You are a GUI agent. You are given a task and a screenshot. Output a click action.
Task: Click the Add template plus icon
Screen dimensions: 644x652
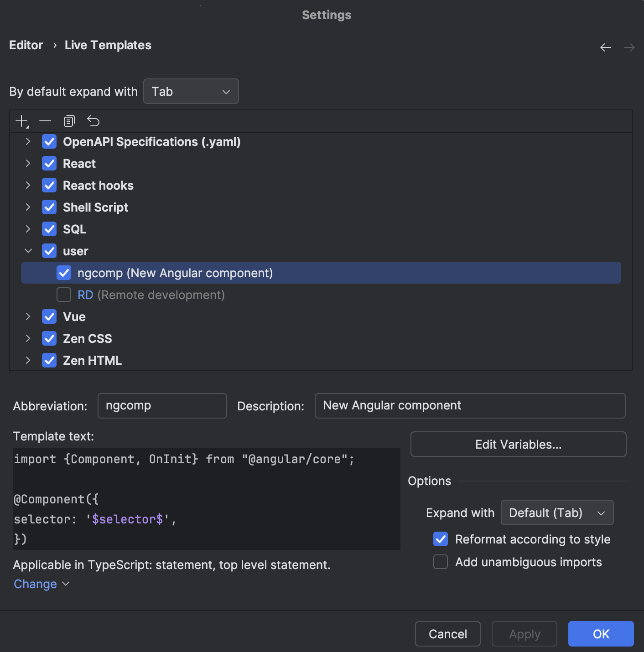[x=22, y=121]
